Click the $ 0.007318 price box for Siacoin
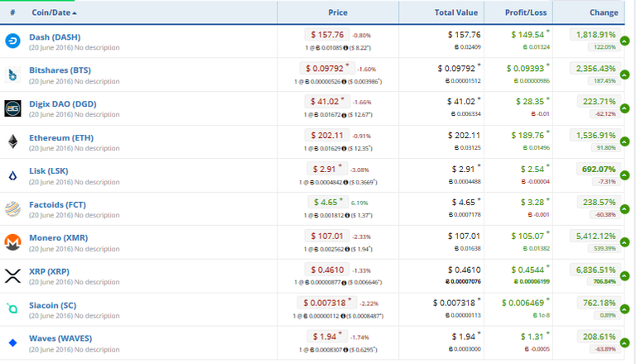 pyautogui.click(x=327, y=303)
